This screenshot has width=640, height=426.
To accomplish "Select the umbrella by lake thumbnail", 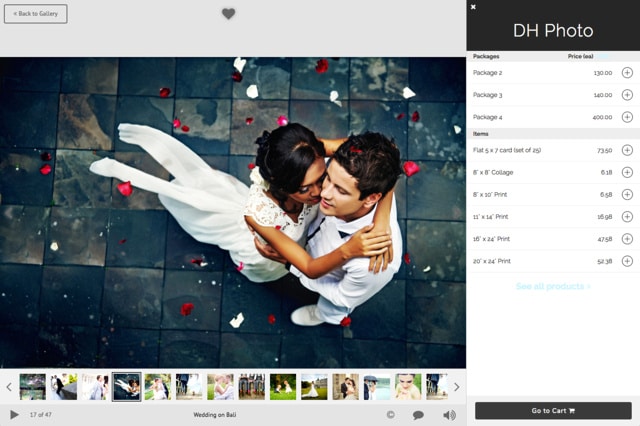I will coord(377,386).
